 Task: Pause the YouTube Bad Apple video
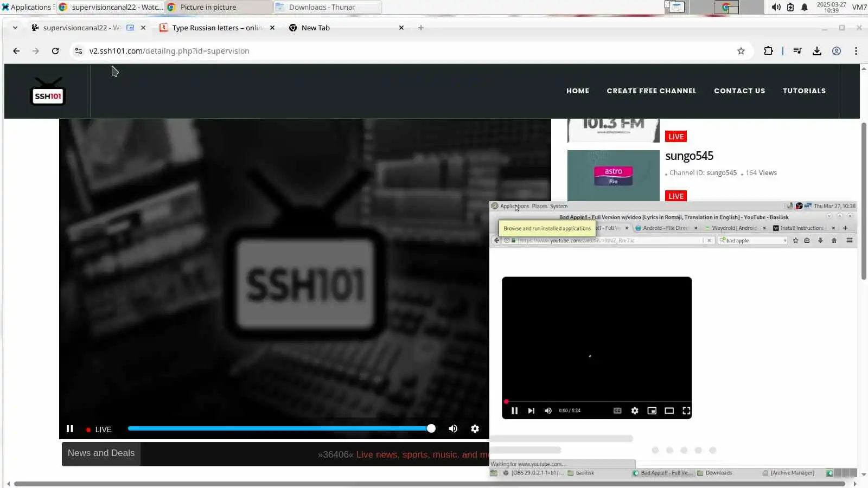[x=514, y=410]
